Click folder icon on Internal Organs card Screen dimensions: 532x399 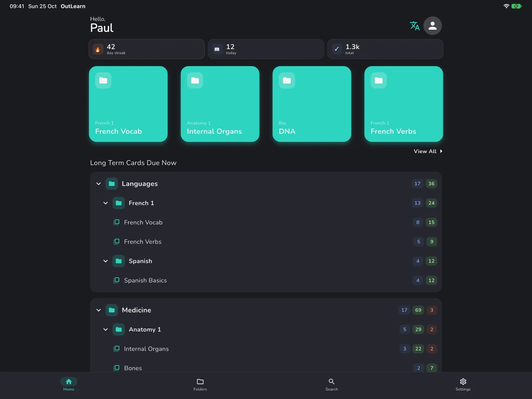click(195, 81)
